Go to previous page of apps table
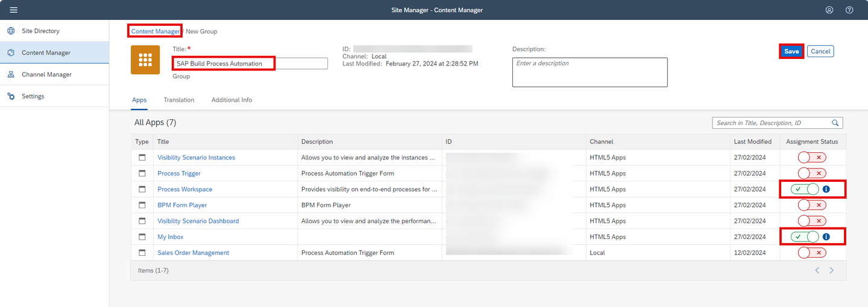 817,270
